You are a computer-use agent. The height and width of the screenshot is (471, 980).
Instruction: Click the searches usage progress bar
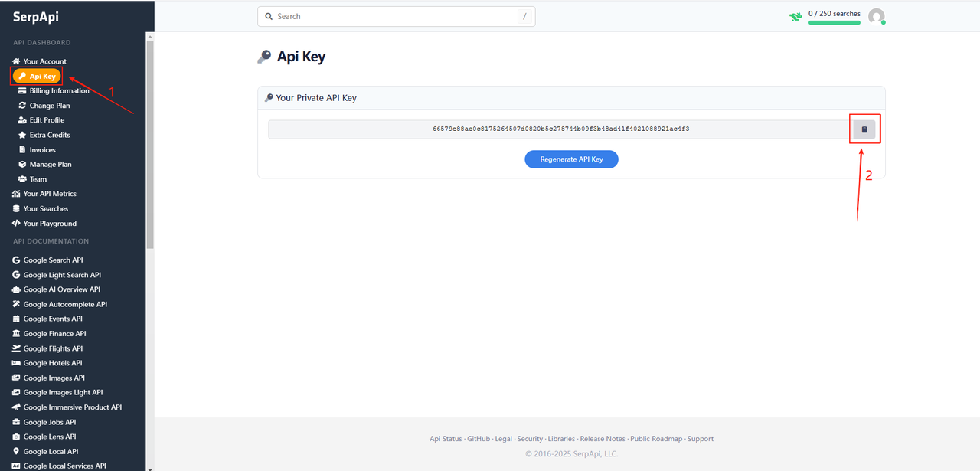[834, 22]
